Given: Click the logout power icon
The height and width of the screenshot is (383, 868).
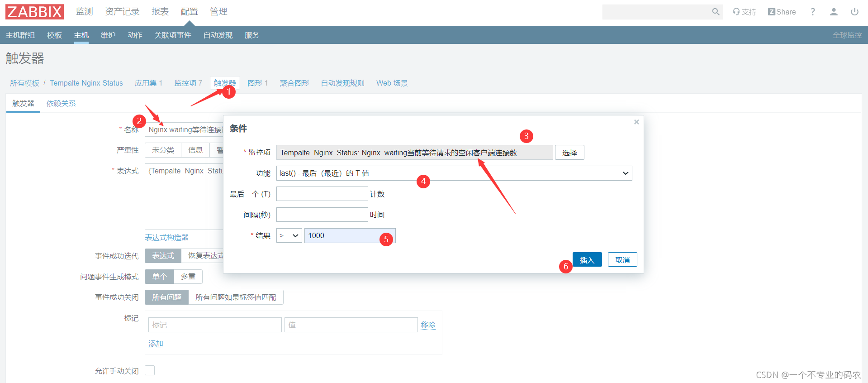Looking at the screenshot, I should pyautogui.click(x=854, y=12).
